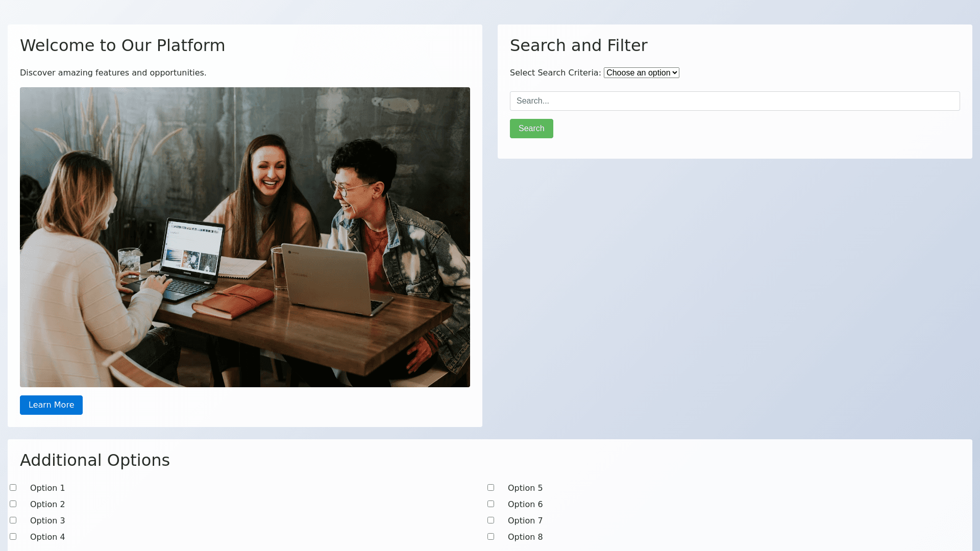Open the Choose an option dropdown
980x551 pixels.
(641, 73)
